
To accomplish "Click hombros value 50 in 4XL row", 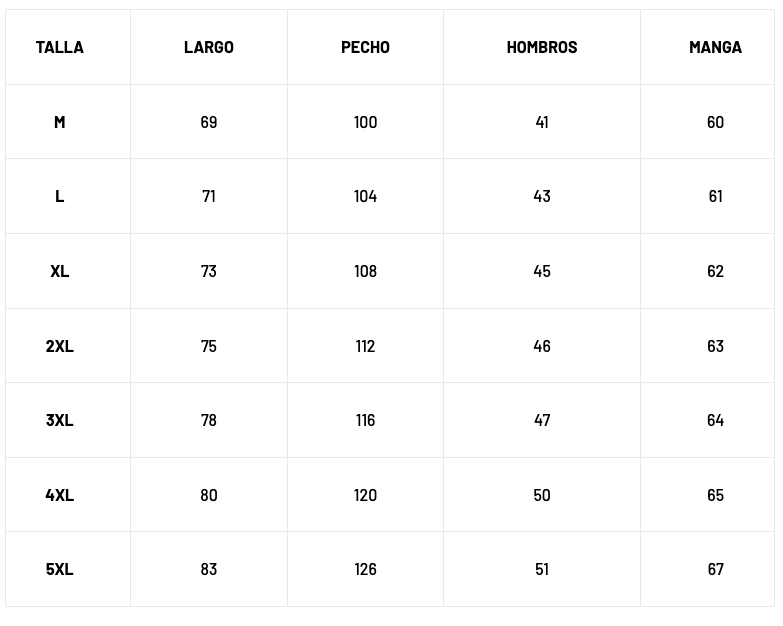I will tap(542, 495).
